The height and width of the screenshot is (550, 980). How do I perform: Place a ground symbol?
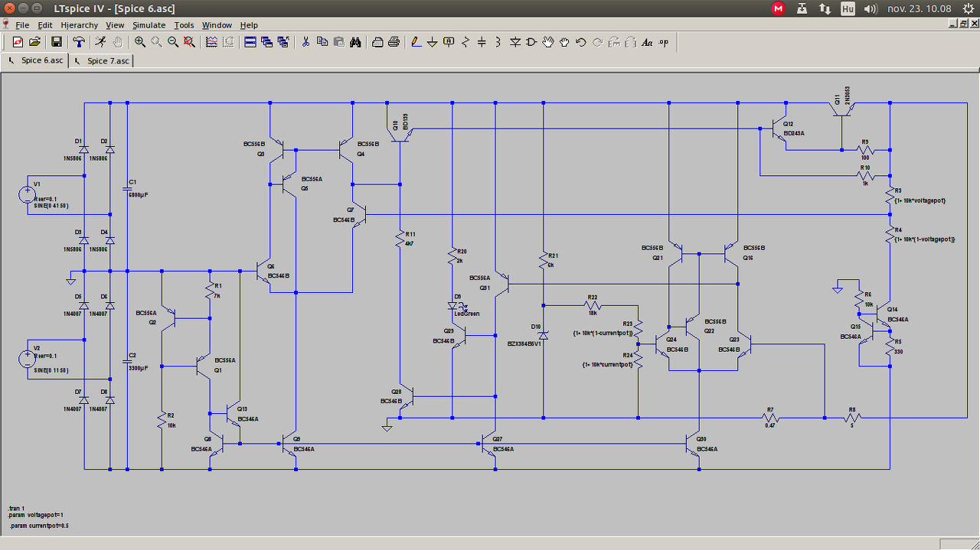433,42
